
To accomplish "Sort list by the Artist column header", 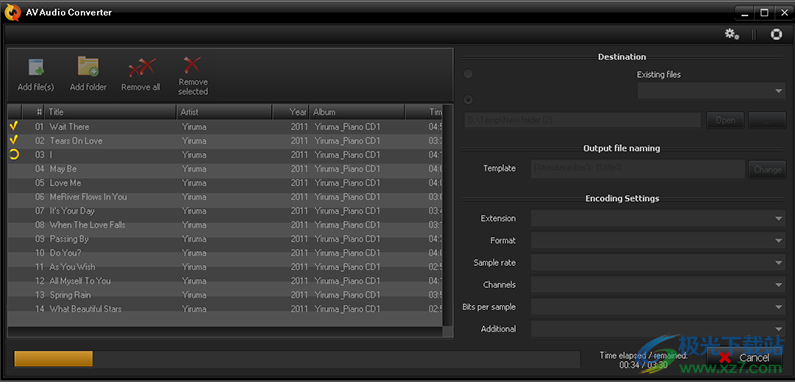I will click(x=224, y=112).
